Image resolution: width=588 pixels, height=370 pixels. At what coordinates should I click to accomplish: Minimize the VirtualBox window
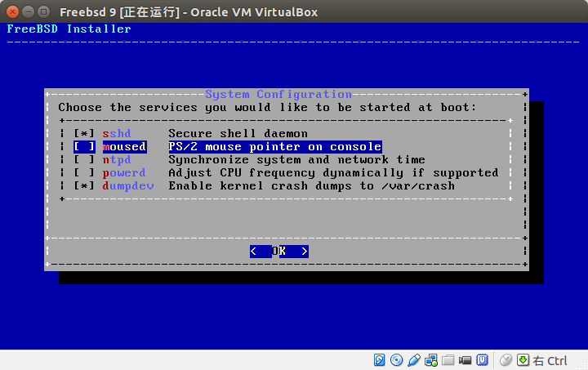pyautogui.click(x=28, y=12)
